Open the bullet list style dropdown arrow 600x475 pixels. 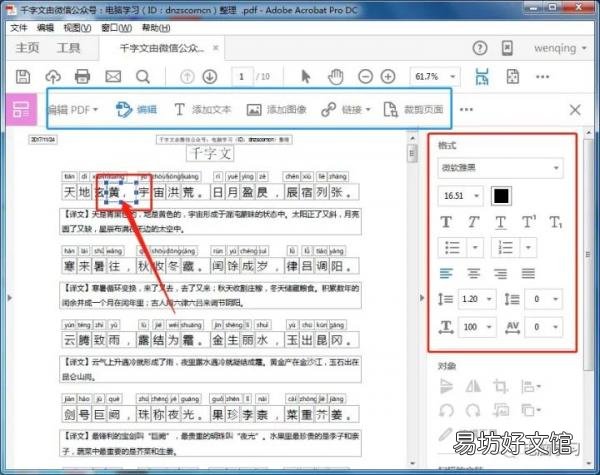click(x=475, y=248)
